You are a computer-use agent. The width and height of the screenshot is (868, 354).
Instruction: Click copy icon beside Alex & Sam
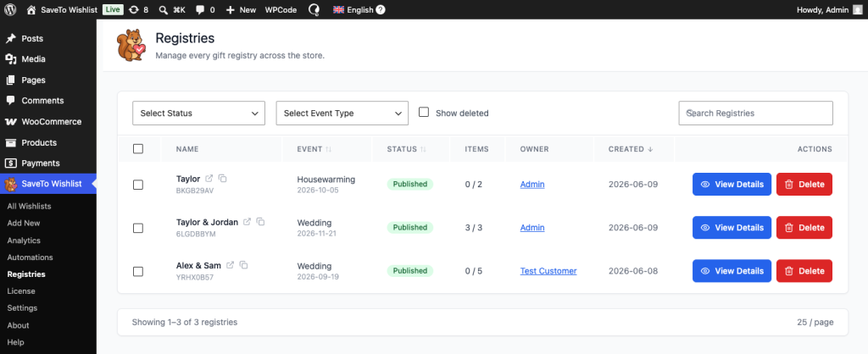[x=243, y=265]
